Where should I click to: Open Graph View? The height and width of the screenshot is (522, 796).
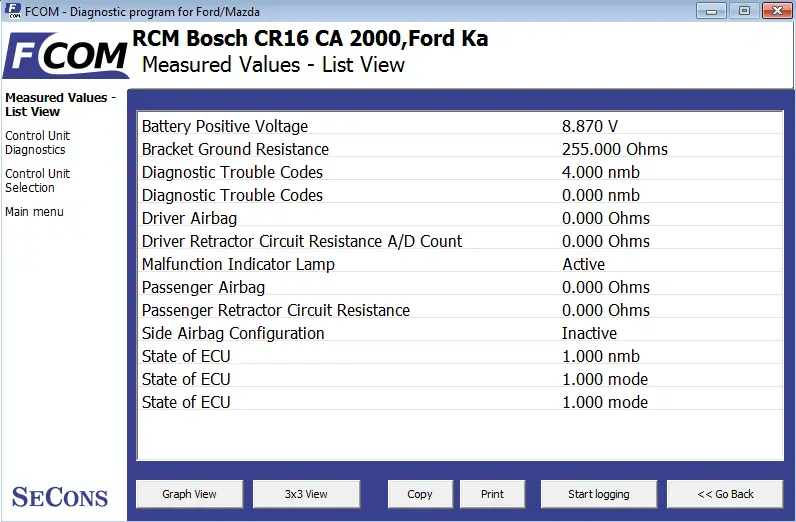[x=189, y=494]
